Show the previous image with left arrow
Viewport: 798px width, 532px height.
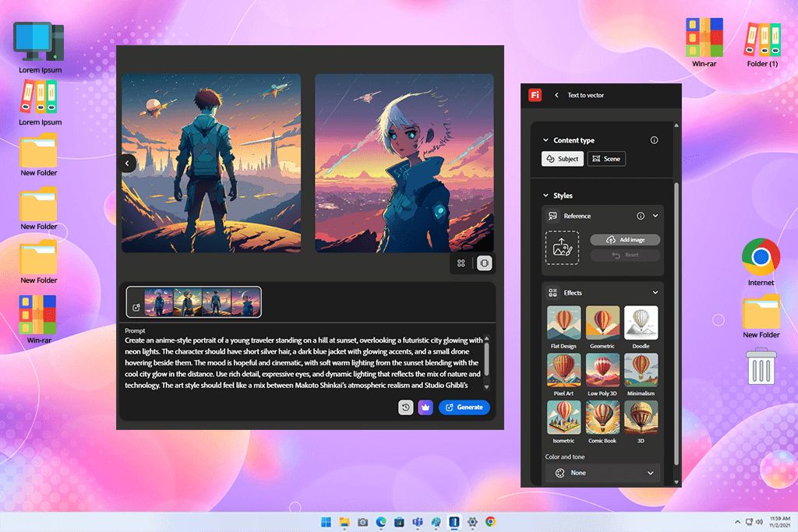[127, 164]
